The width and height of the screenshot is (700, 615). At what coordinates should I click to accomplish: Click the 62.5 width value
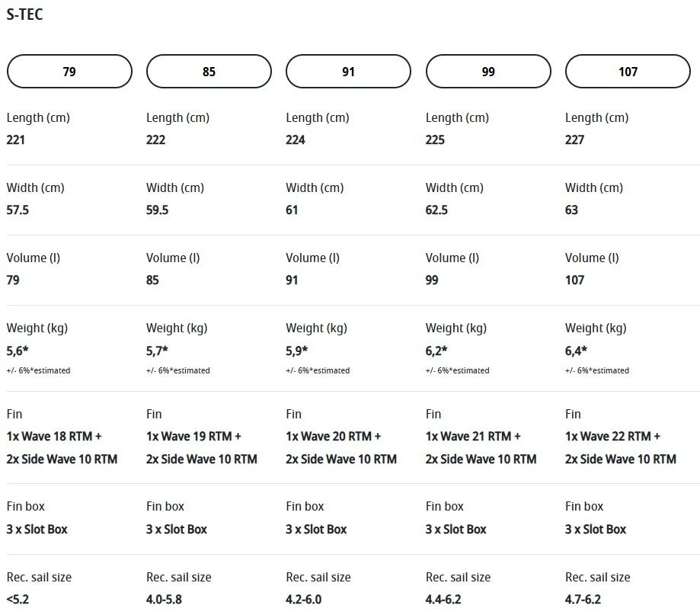[x=436, y=210]
